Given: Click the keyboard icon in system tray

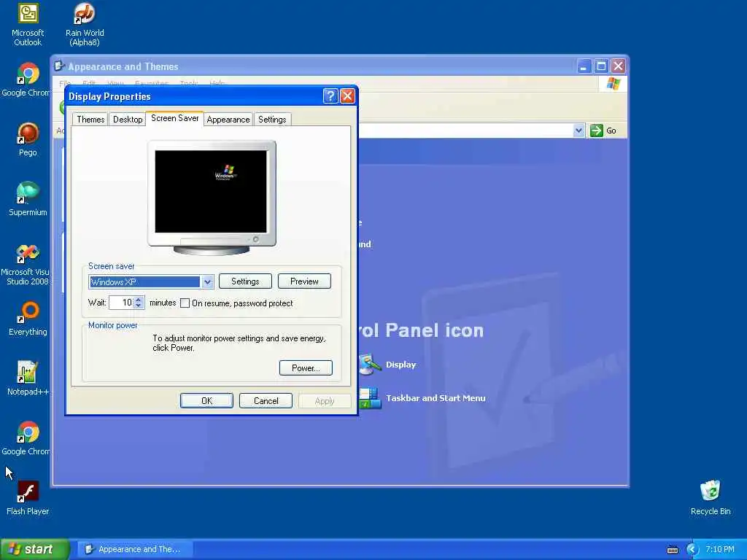Looking at the screenshot, I should (672, 550).
